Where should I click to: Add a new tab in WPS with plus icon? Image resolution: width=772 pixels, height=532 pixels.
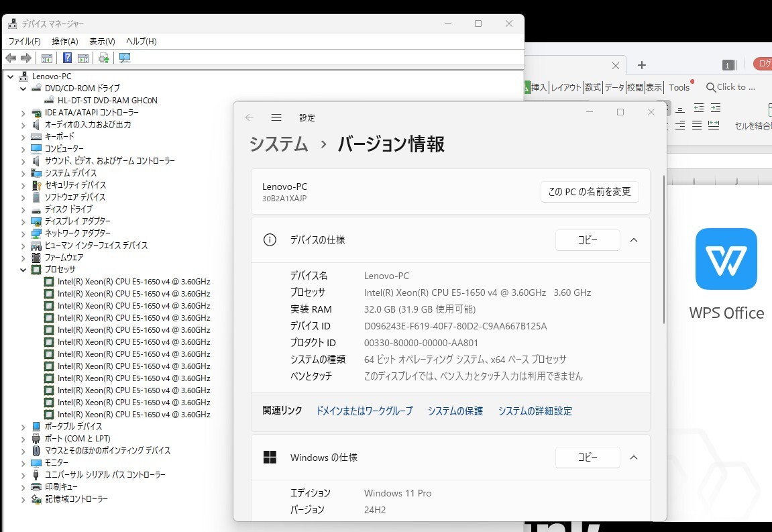[x=641, y=65]
